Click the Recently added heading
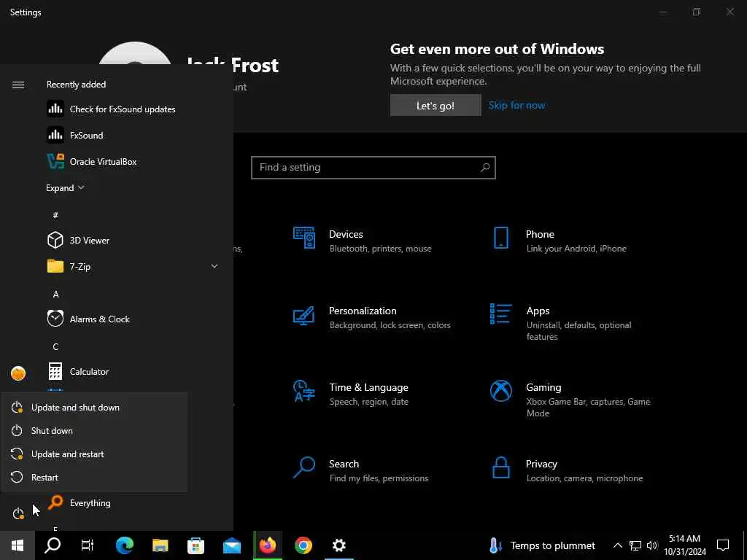Viewport: 747px width, 560px height. tap(76, 85)
